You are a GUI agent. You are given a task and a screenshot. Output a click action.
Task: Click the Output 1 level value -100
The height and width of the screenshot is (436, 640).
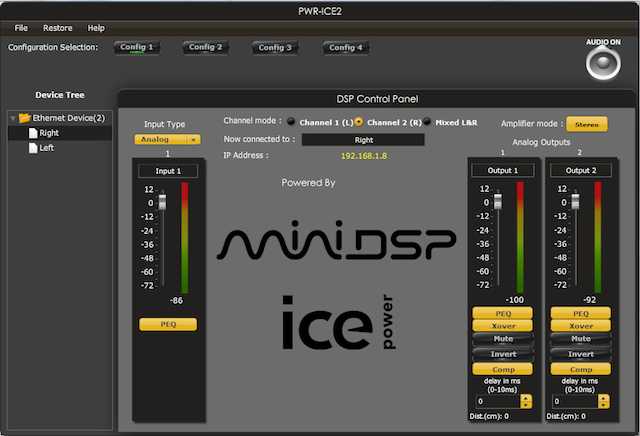(514, 300)
